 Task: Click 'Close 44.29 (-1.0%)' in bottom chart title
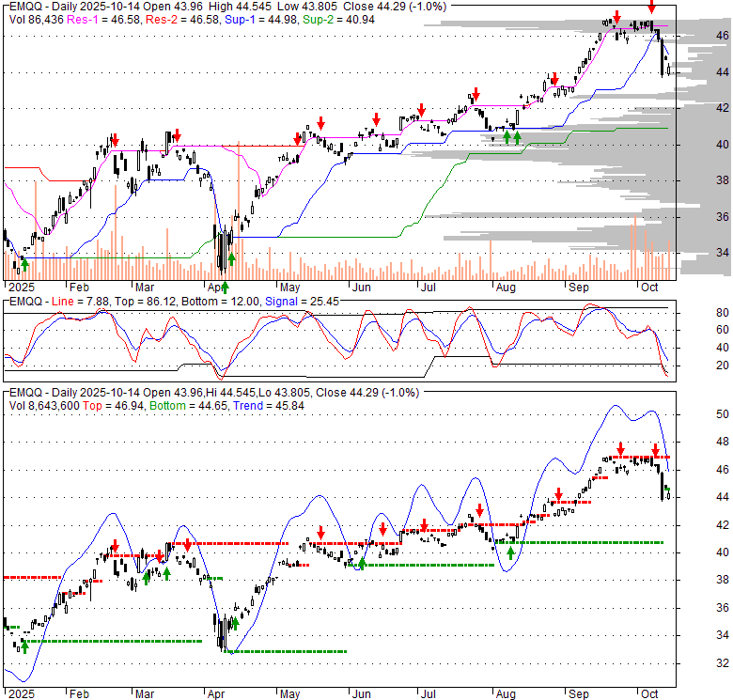[367, 393]
